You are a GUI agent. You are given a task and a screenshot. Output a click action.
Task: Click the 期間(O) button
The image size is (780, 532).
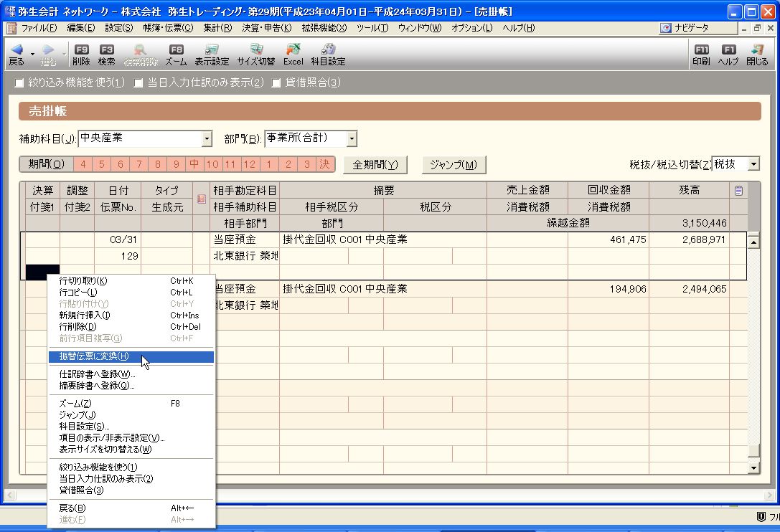[46, 164]
